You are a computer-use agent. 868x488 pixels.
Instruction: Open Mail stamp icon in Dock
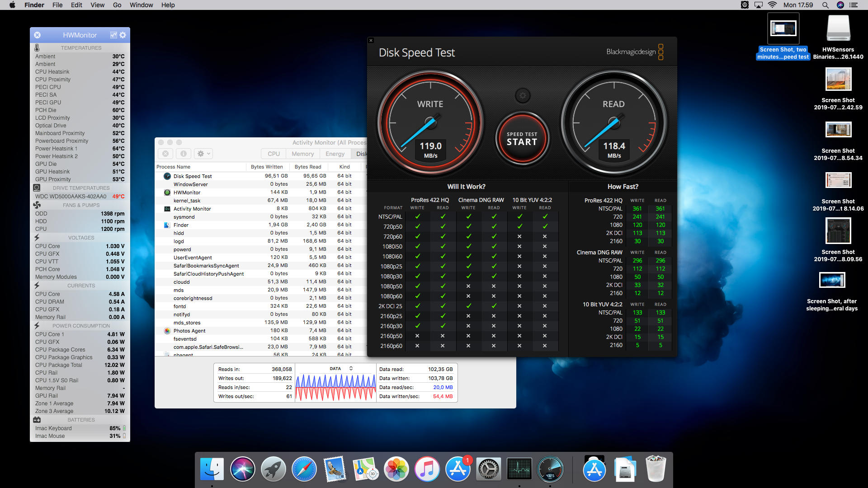coord(335,469)
